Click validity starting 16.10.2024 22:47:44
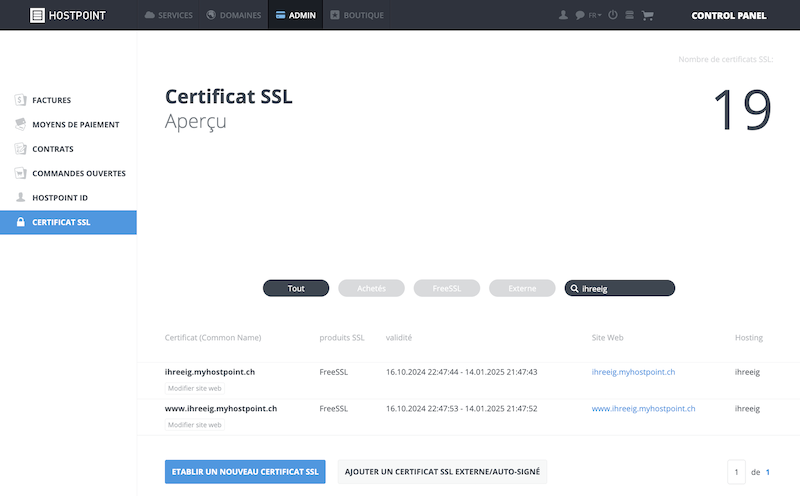 click(461, 372)
